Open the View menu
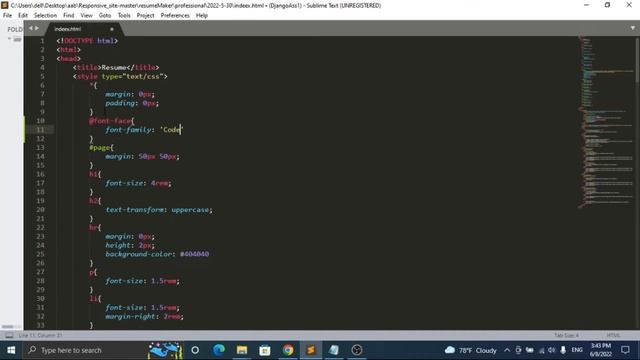Screen dimensions: 640x360 click(x=86, y=16)
